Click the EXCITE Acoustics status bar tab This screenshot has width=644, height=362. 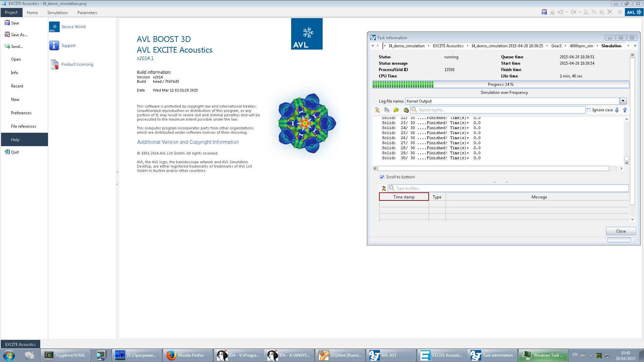pos(20,344)
